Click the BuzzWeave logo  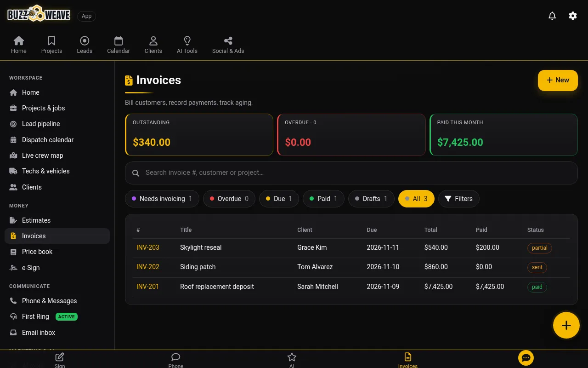click(39, 14)
